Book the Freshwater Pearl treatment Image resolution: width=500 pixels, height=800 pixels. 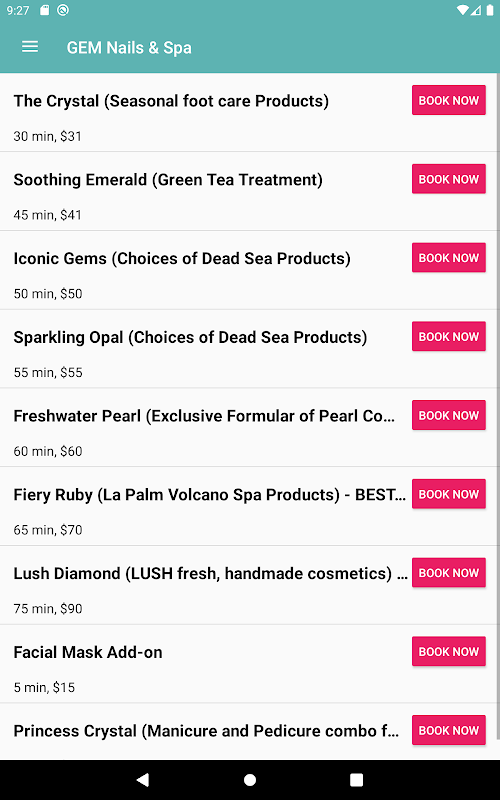(449, 415)
